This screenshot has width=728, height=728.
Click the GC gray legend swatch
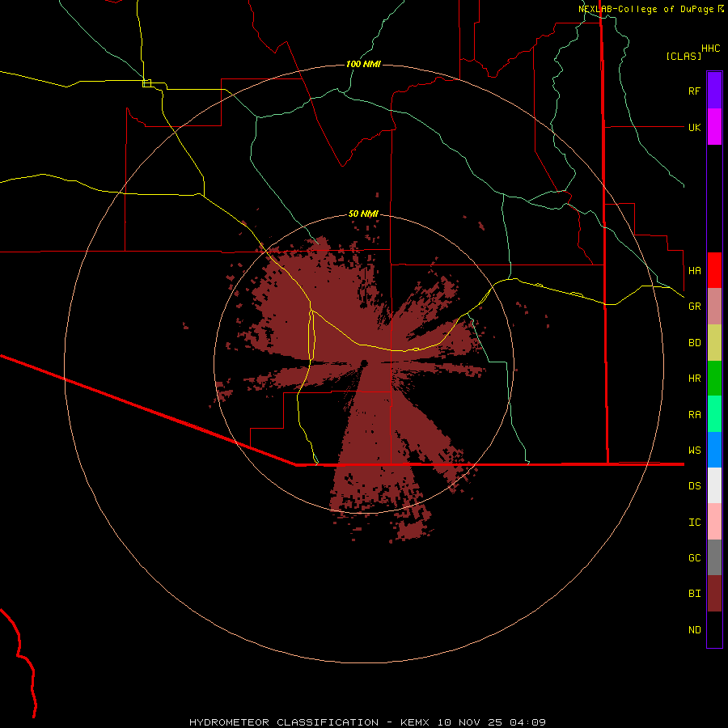[714, 557]
